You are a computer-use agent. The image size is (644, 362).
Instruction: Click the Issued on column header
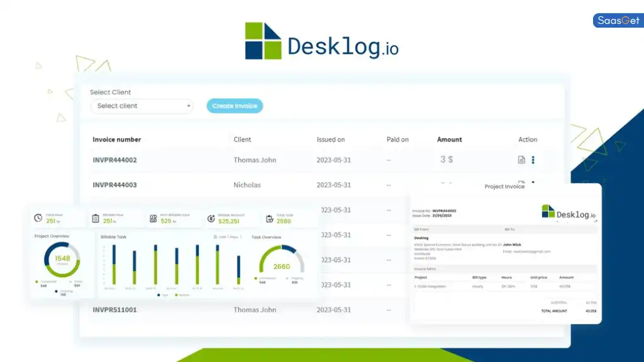point(331,140)
